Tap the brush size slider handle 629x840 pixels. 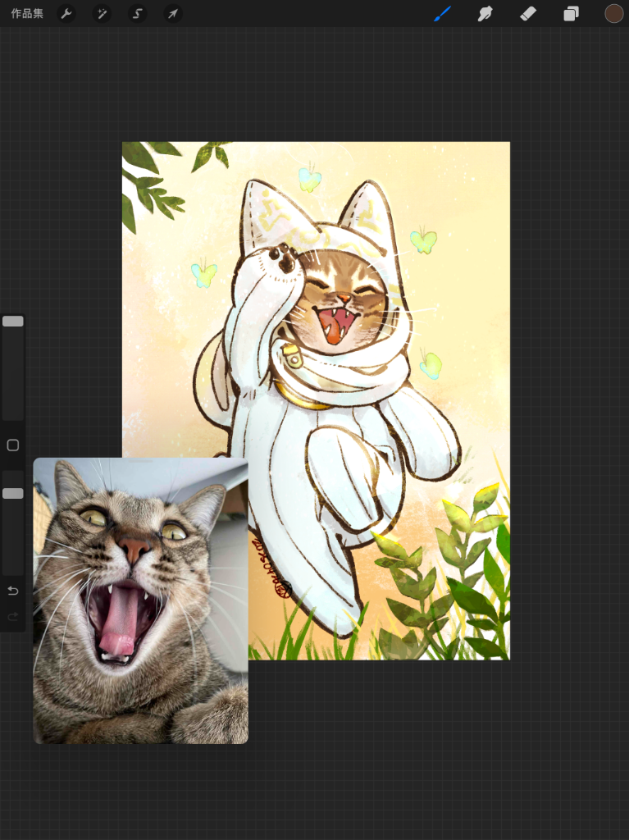click(x=13, y=322)
